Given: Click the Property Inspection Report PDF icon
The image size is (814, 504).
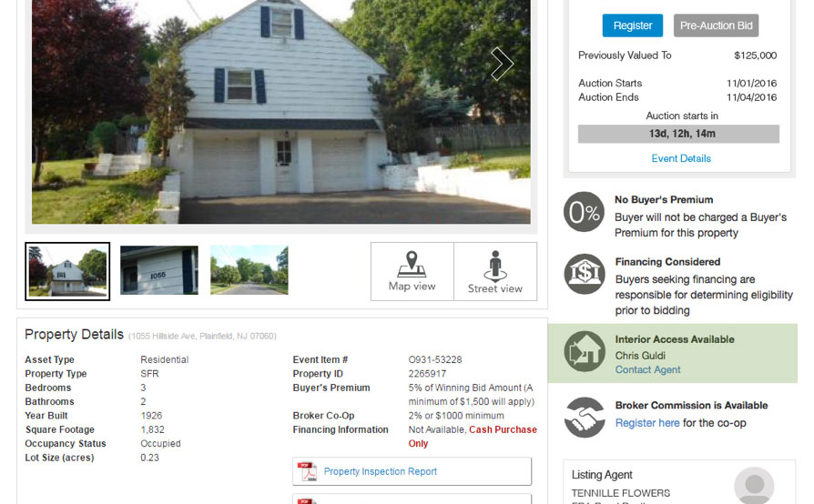Looking at the screenshot, I should pos(307,471).
